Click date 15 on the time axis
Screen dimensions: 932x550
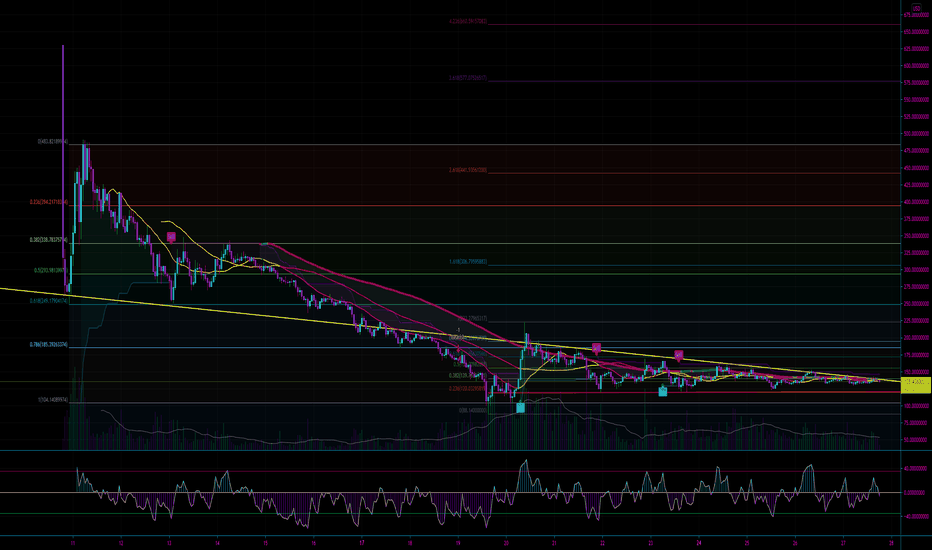[265, 543]
